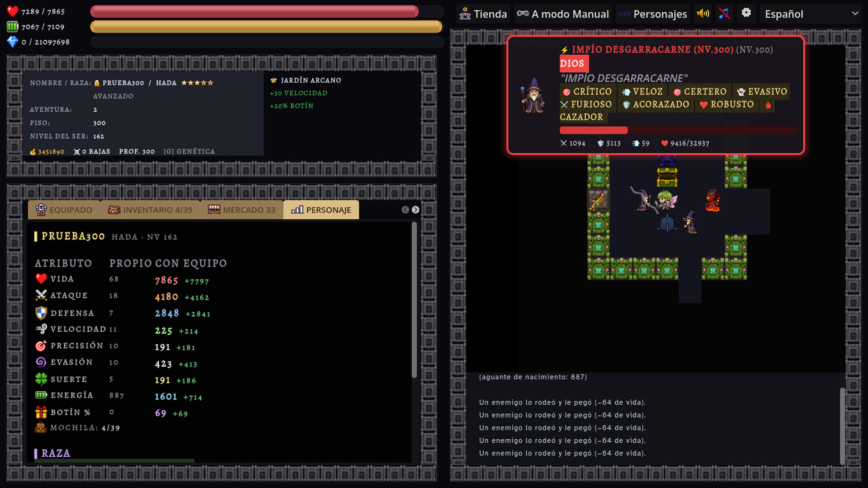Open the Tienda shop
The image size is (868, 488).
coord(483,14)
